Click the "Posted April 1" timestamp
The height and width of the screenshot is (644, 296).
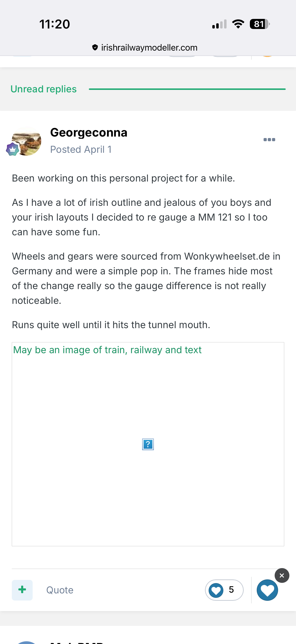(x=81, y=150)
